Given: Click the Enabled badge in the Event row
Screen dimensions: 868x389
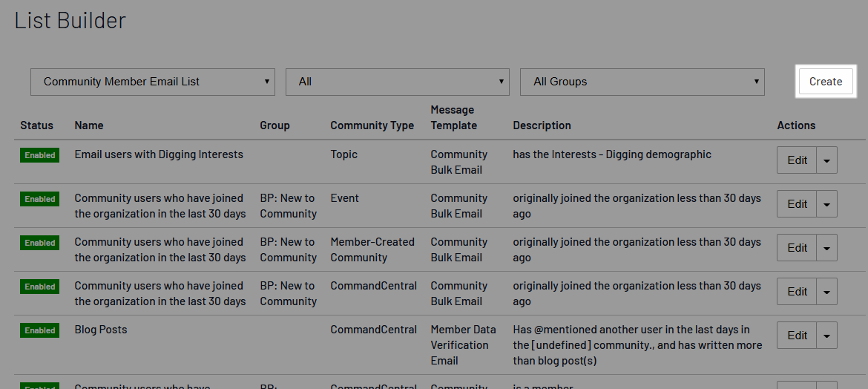Looking at the screenshot, I should (x=40, y=199).
